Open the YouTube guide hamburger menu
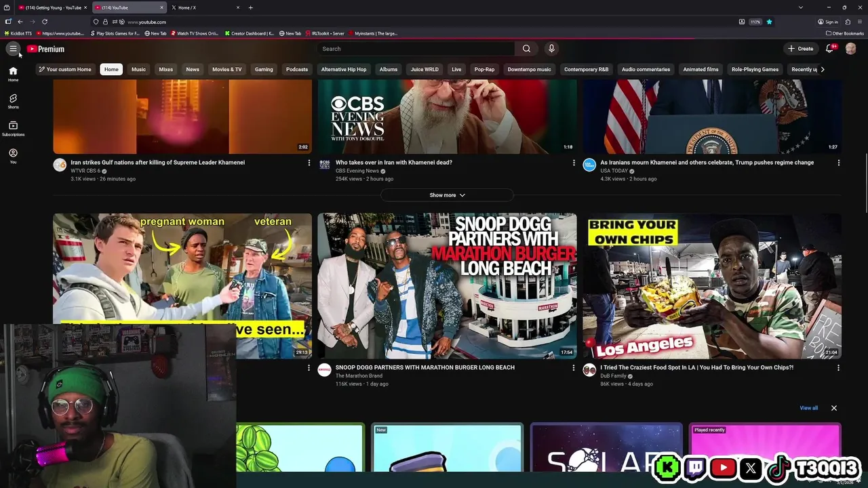Screen dimensions: 868x488 point(13,49)
